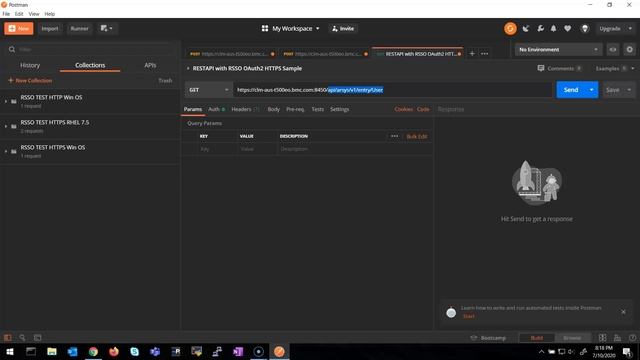Click the environment quick look eye icon
Image resolution: width=640 pixels, height=360 pixels.
(613, 49)
